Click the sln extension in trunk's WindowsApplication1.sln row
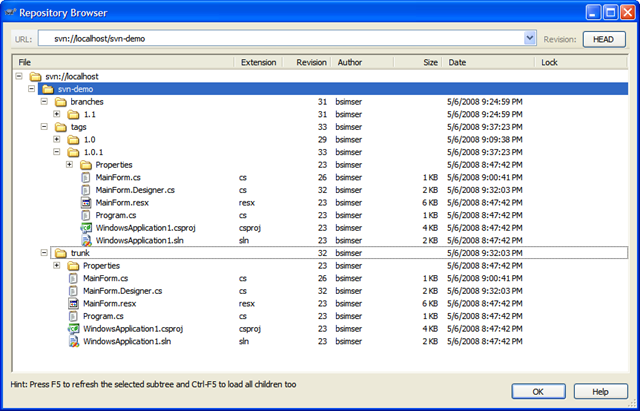640x411 pixels. 244,342
